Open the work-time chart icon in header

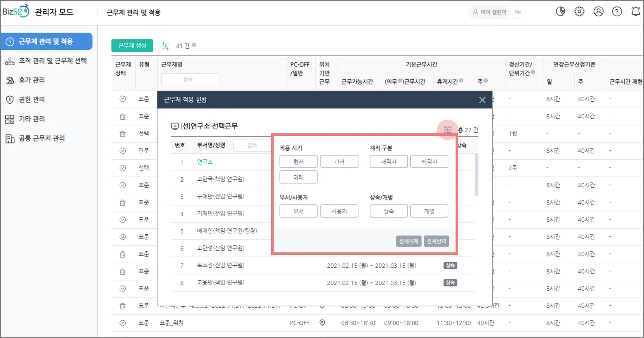[561, 12]
